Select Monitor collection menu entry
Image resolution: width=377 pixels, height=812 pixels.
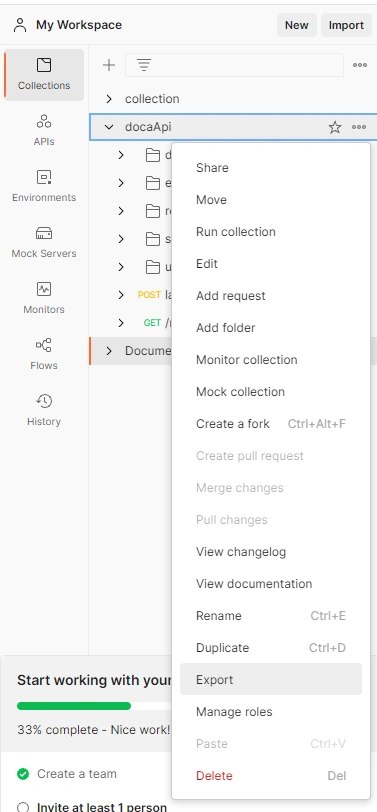(271, 359)
